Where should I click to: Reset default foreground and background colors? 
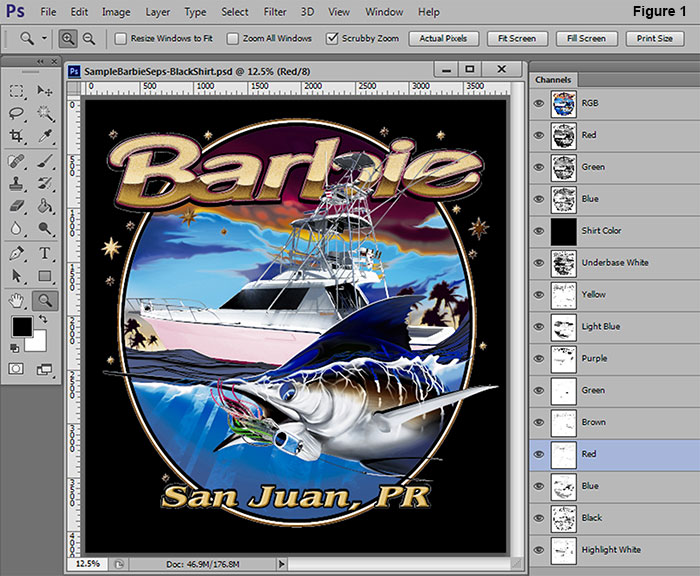14,348
